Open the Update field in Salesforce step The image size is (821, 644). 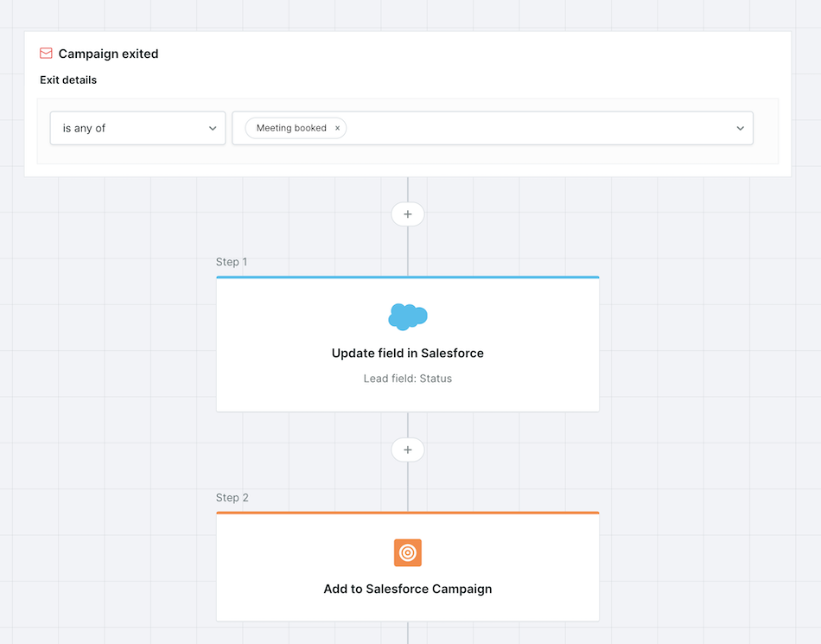pos(408,344)
